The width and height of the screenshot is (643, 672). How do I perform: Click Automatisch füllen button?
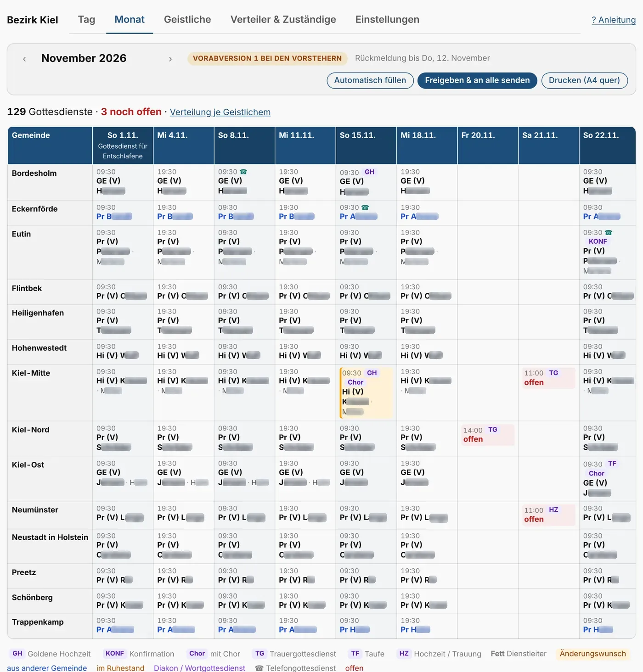click(370, 80)
